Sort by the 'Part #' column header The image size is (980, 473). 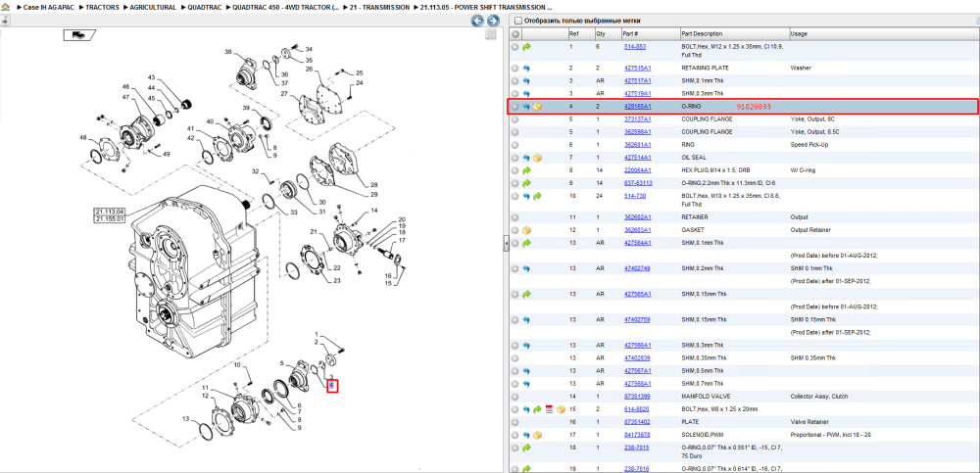[x=630, y=33]
